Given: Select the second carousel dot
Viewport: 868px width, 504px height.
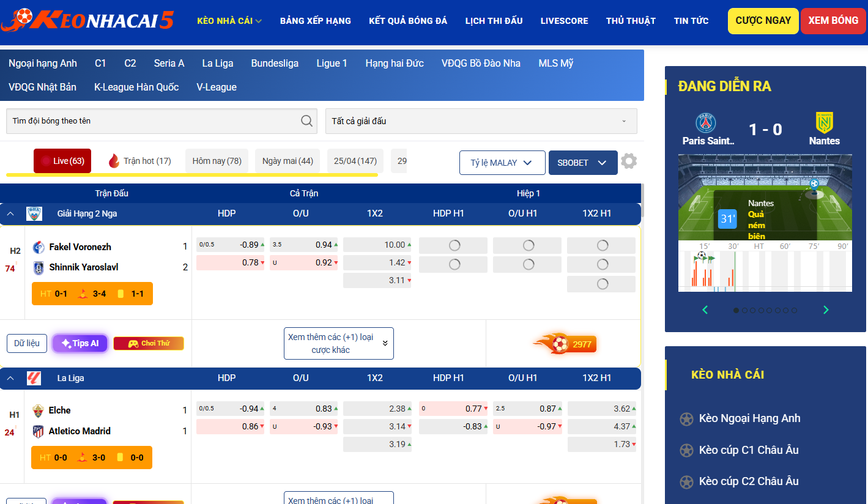Looking at the screenshot, I should (744, 310).
